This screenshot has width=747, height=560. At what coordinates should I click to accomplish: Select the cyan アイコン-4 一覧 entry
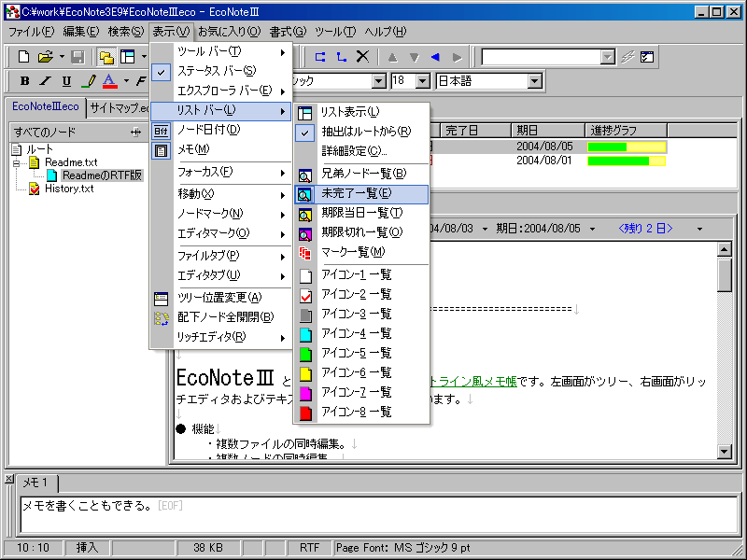click(x=361, y=334)
